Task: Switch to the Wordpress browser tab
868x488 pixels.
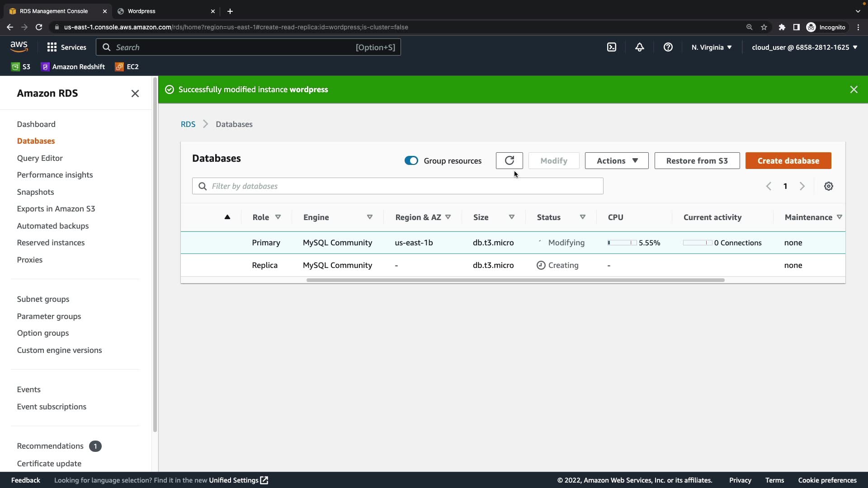Action: coord(163,11)
